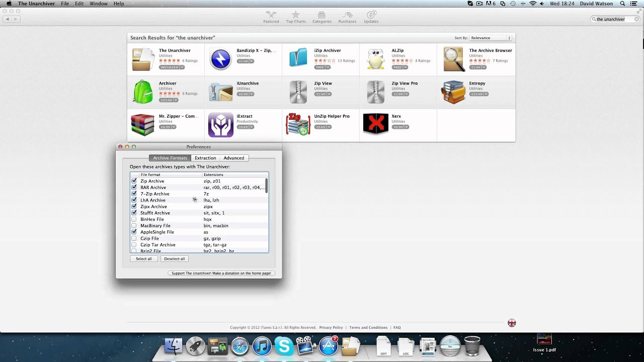
Task: Click in the App Store search field
Action: [x=615, y=19]
